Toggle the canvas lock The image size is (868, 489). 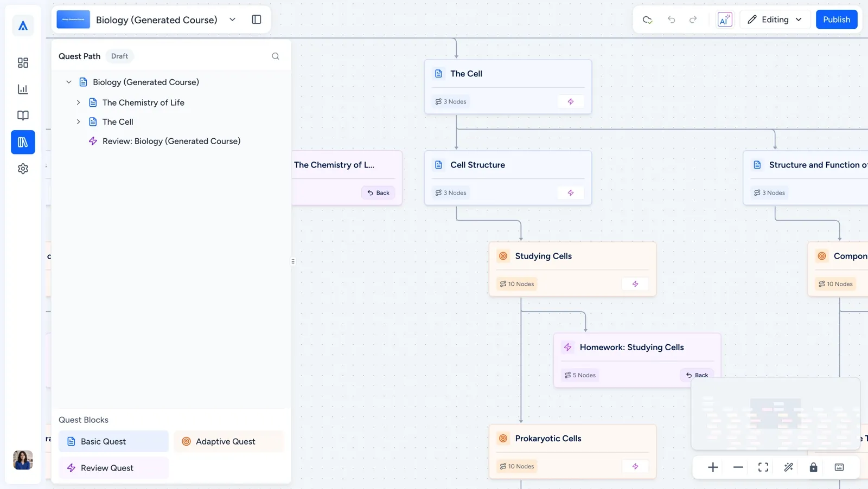point(813,467)
